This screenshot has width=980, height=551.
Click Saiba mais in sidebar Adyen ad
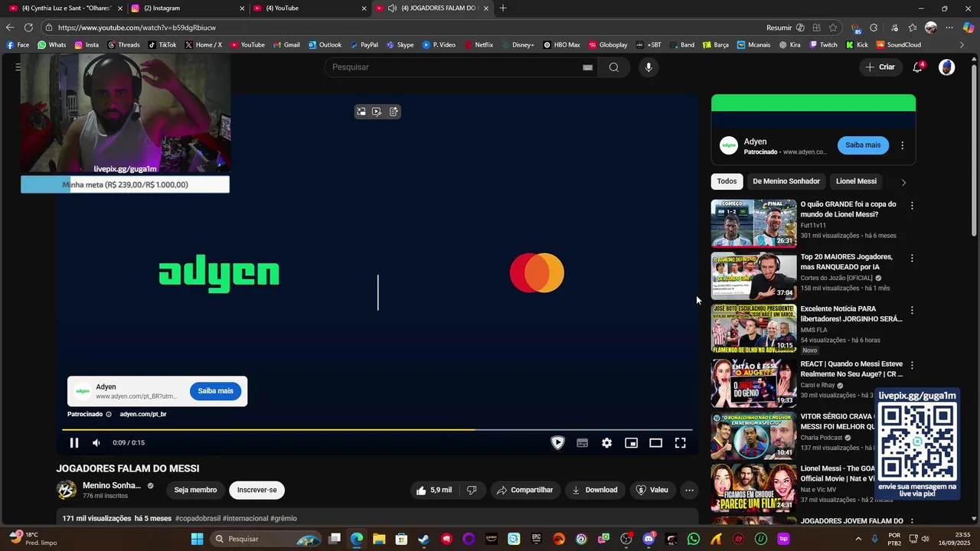(x=863, y=145)
